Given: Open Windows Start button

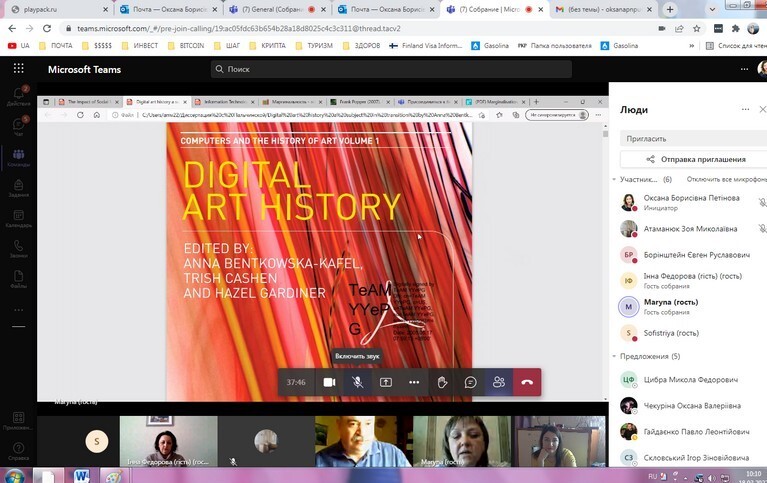Looking at the screenshot, I should coord(15,476).
